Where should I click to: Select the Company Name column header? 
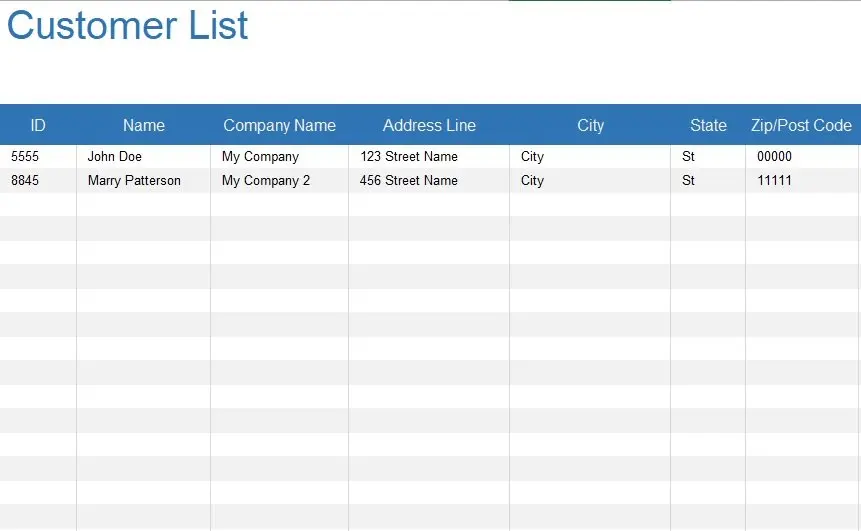pos(279,125)
